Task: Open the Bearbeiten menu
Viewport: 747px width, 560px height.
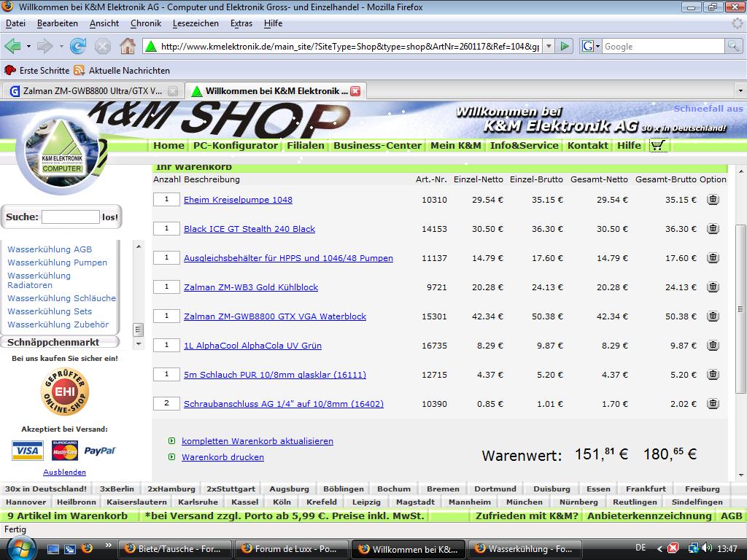Action: click(x=57, y=23)
